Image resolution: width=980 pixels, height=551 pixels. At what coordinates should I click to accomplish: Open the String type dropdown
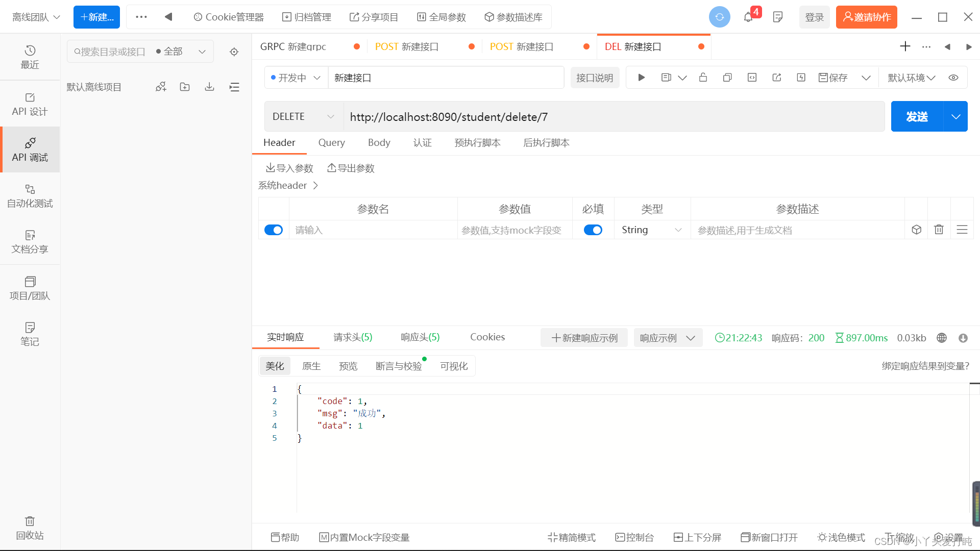click(x=652, y=230)
